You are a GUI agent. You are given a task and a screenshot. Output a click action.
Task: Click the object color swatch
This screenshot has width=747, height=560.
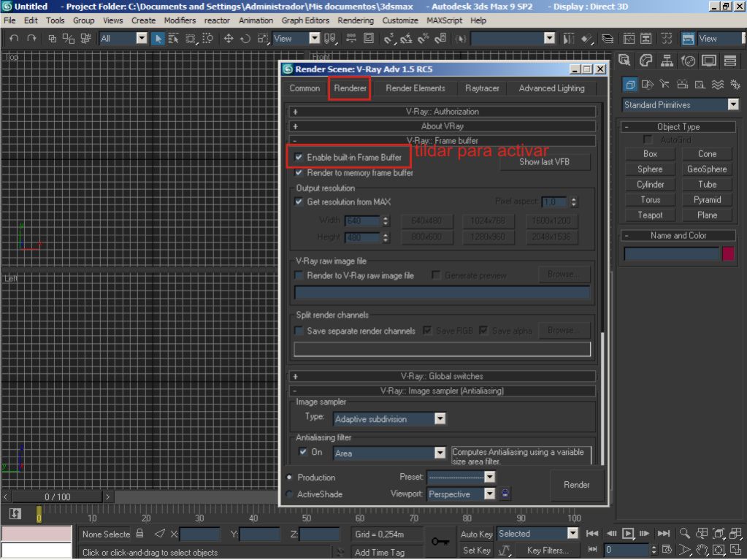pyautogui.click(x=729, y=253)
